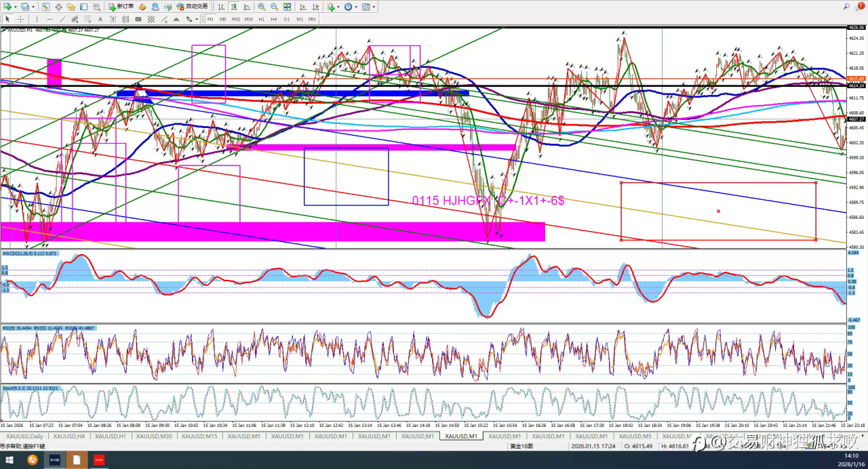Zoom out on the chart
868x469 pixels.
pyautogui.click(x=274, y=7)
